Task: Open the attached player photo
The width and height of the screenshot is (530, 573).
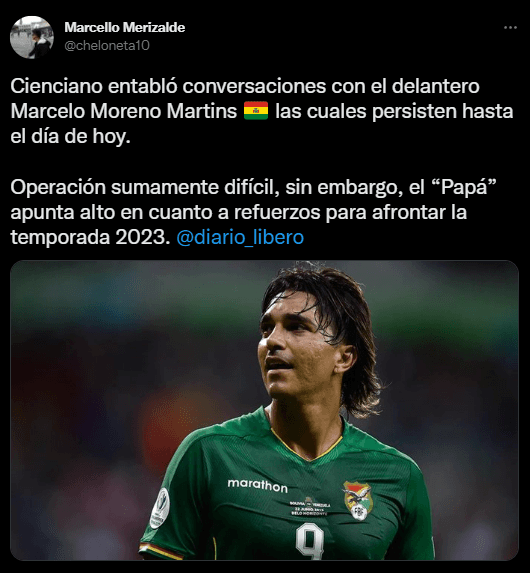Action: pos(264,410)
